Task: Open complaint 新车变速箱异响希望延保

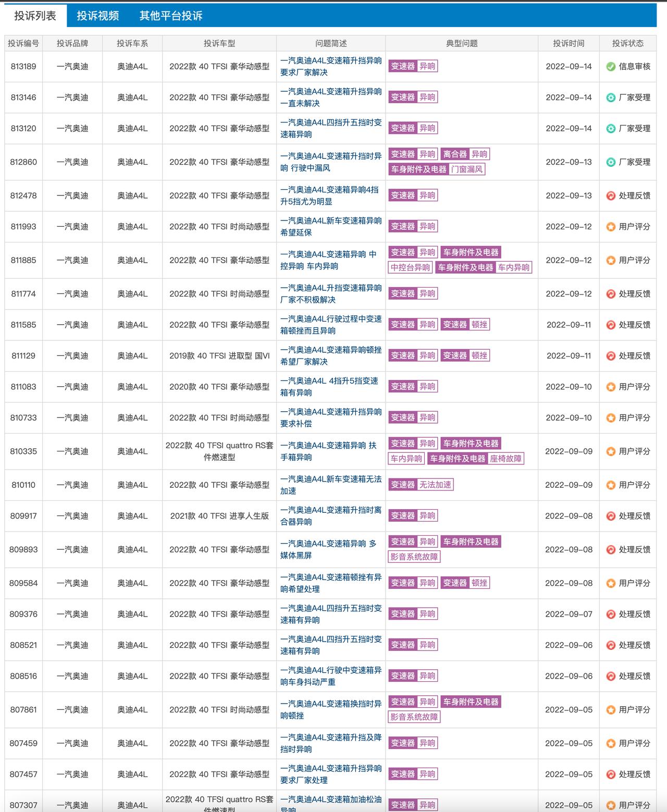Action: tap(331, 227)
